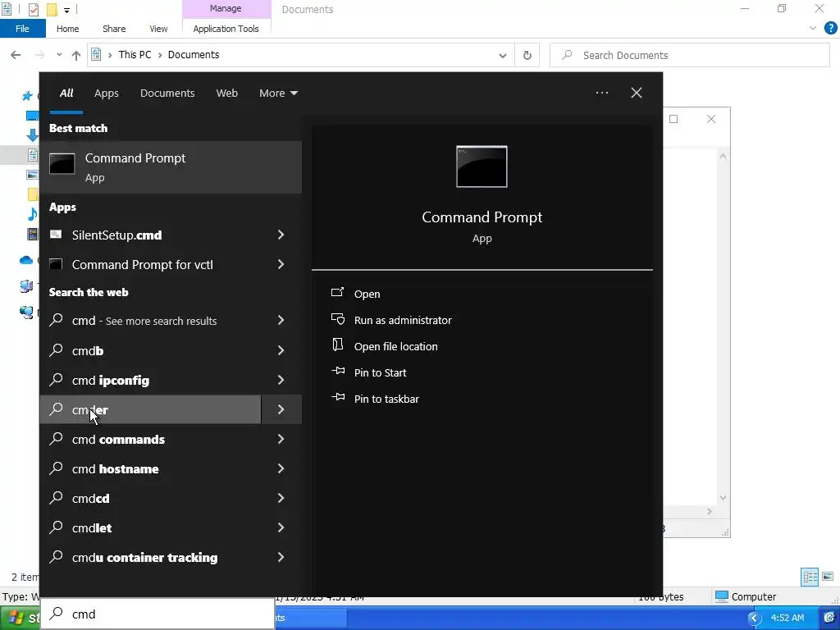Image resolution: width=840 pixels, height=630 pixels.
Task: Select the Web search filter tab
Action: click(x=226, y=94)
